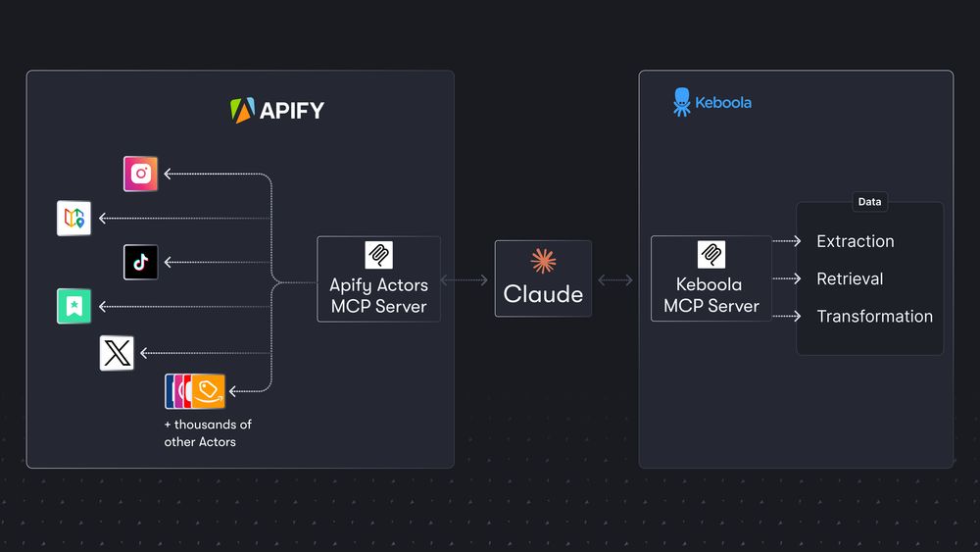
Task: Click the Instagram actor icon
Action: click(140, 174)
